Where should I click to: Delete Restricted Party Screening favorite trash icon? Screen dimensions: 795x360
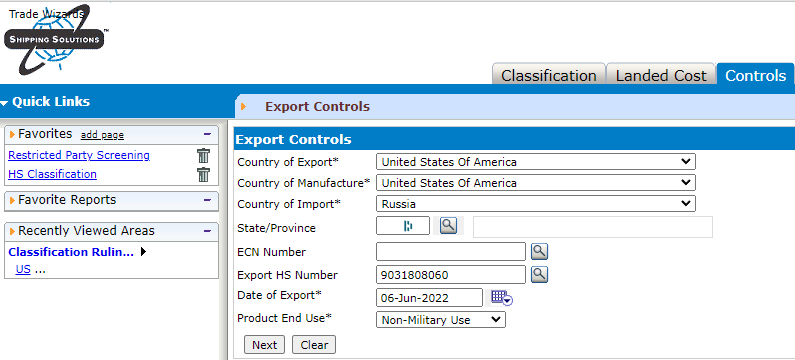203,155
